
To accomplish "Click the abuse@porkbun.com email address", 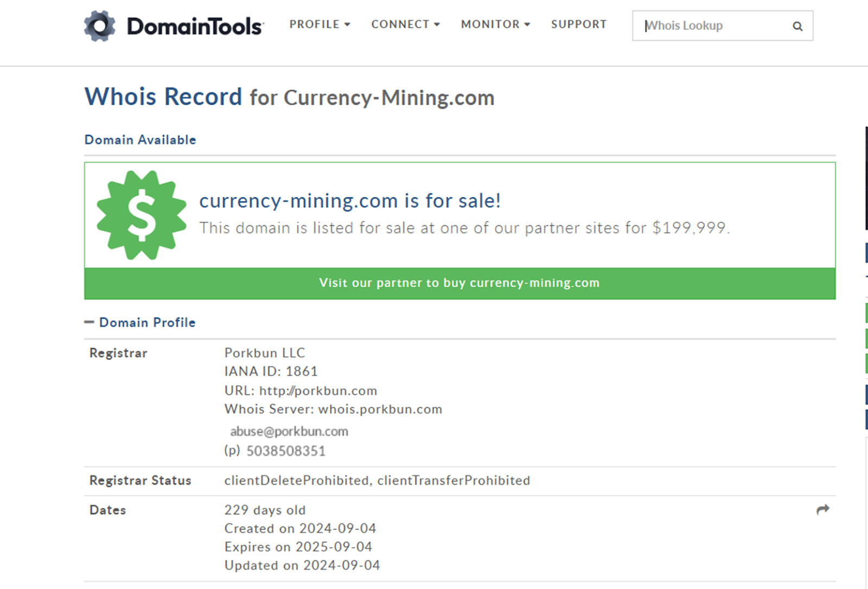I will point(289,431).
